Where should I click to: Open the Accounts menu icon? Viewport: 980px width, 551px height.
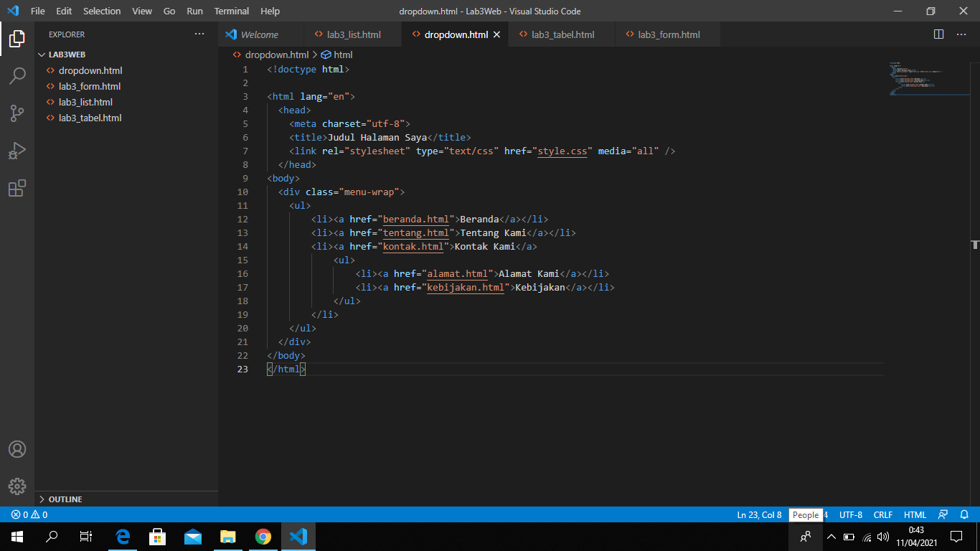click(x=17, y=449)
